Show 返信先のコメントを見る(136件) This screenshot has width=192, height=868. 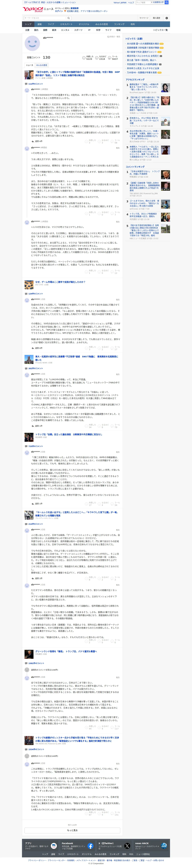click(x=45, y=670)
